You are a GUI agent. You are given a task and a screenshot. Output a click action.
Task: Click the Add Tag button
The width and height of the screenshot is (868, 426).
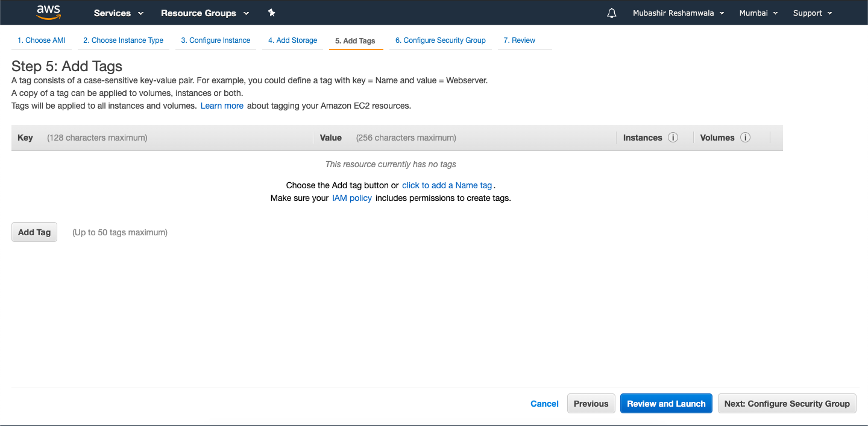click(34, 232)
